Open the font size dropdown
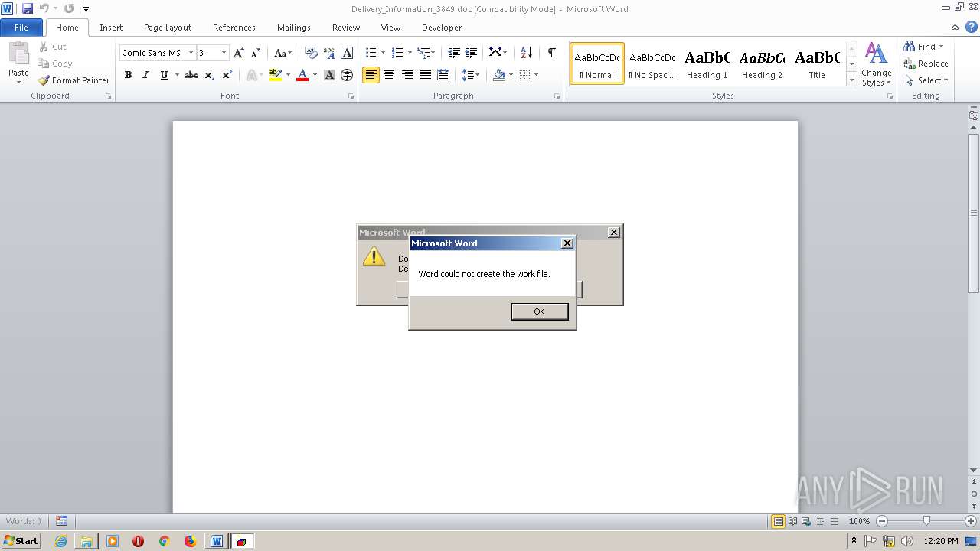This screenshot has width=980, height=551. pyautogui.click(x=224, y=53)
